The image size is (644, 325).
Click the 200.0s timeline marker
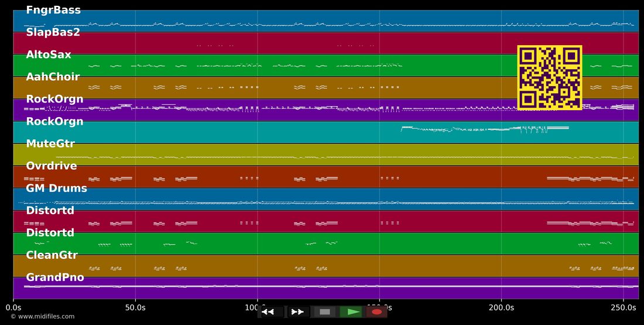coord(502,307)
